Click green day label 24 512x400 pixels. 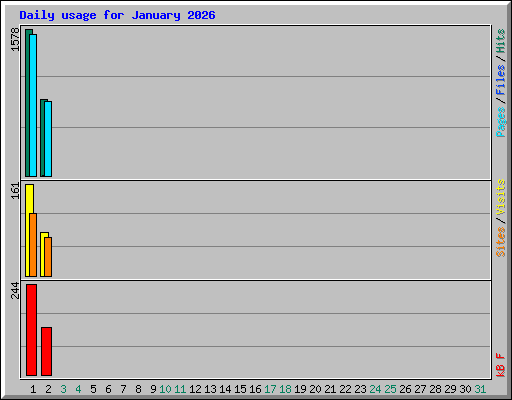click(x=375, y=389)
